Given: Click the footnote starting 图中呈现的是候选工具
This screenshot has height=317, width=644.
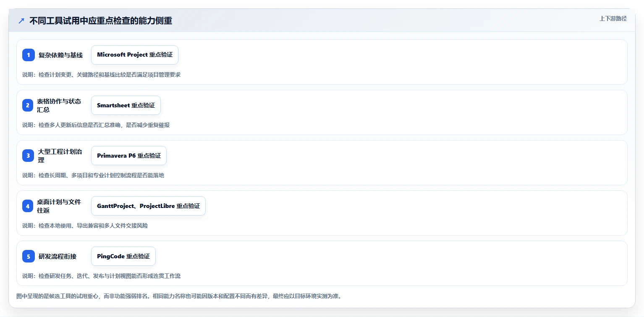Looking at the screenshot, I should point(179,296).
